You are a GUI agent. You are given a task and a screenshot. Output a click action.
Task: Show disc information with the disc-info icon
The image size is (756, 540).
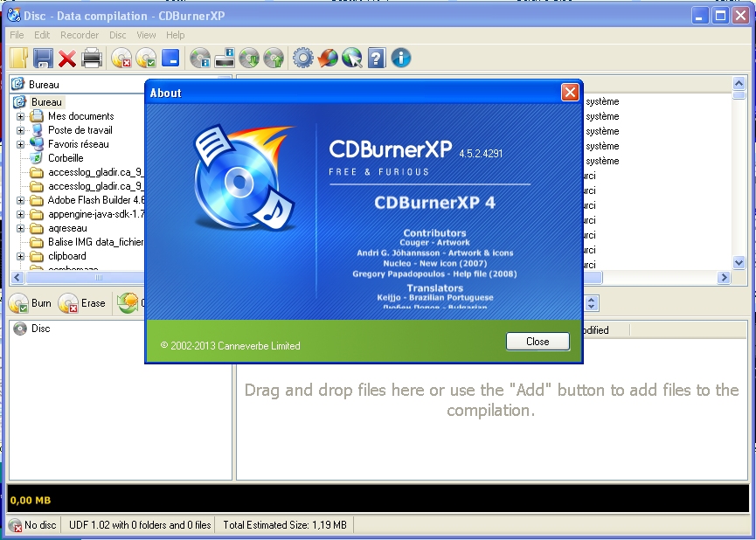click(x=199, y=59)
